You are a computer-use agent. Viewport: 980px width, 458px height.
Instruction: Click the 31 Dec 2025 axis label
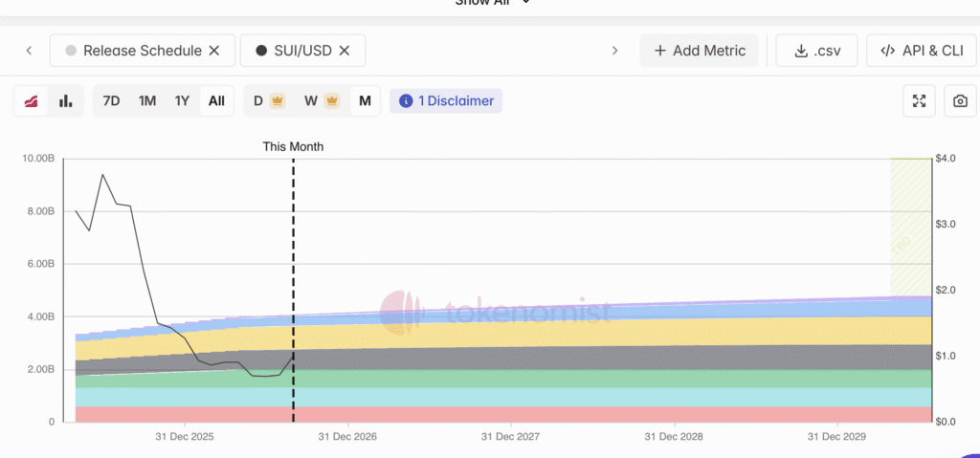[x=185, y=437]
